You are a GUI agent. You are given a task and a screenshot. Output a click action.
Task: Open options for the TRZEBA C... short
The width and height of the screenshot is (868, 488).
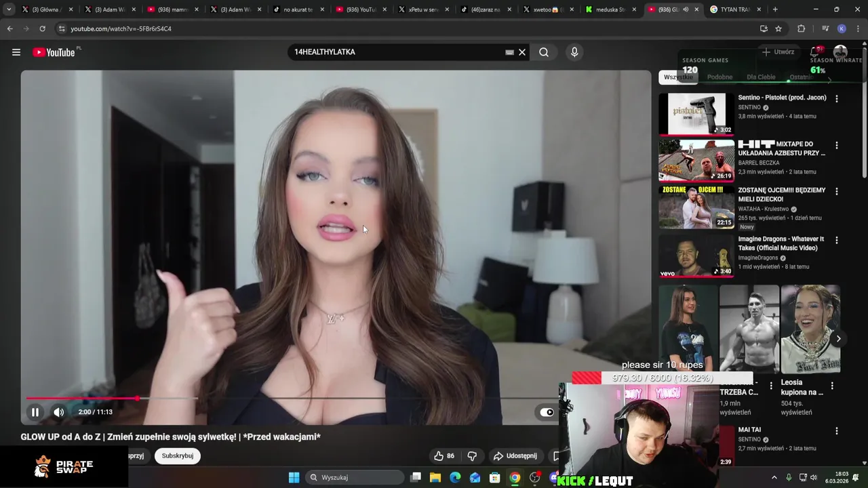coord(770,386)
